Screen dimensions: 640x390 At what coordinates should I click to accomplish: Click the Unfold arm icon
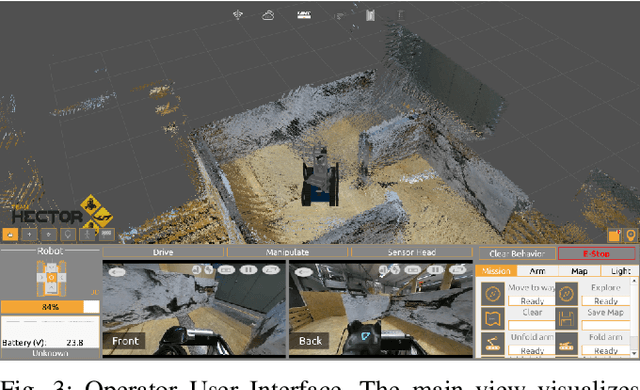coord(493,343)
